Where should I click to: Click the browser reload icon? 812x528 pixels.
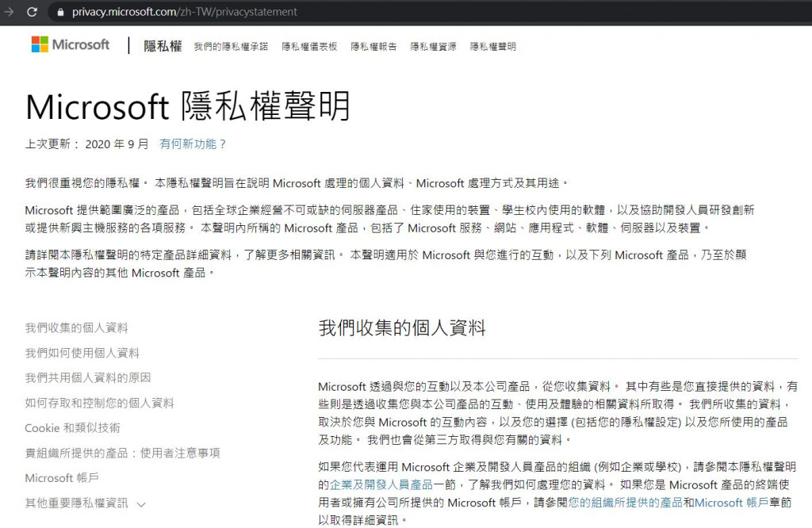coord(32,11)
